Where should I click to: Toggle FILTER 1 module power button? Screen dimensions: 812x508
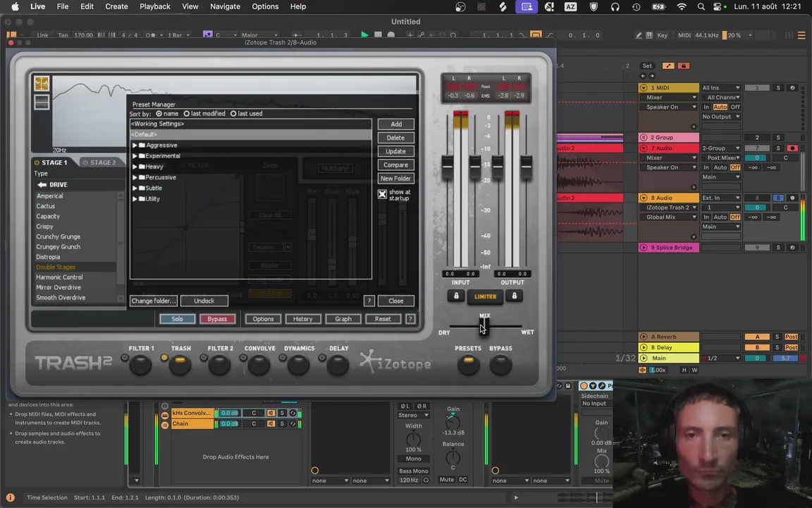point(124,358)
